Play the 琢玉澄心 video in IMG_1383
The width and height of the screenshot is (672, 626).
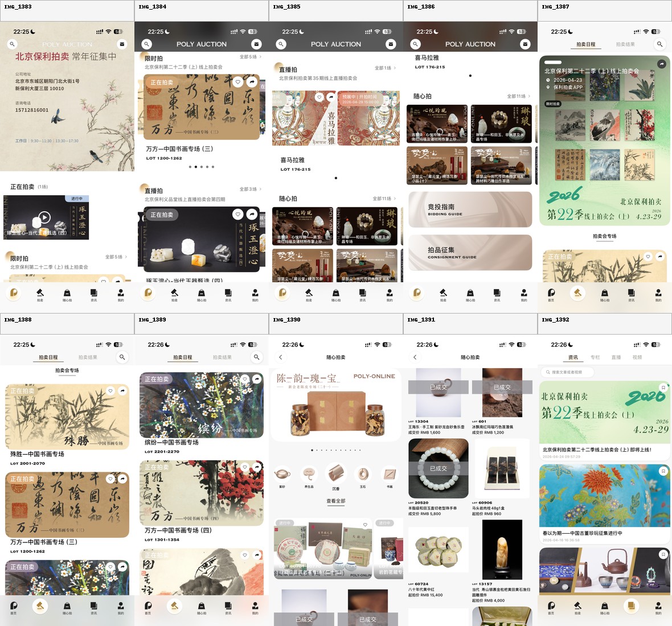[x=44, y=217]
